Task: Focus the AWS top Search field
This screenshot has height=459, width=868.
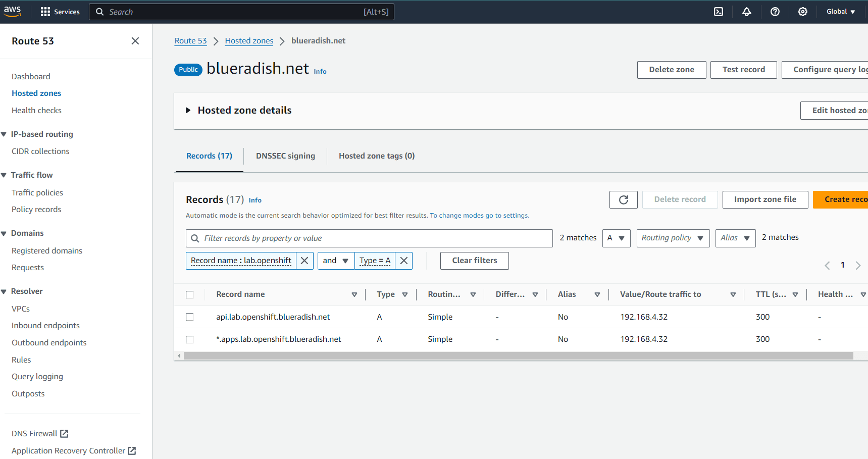Action: (241, 12)
